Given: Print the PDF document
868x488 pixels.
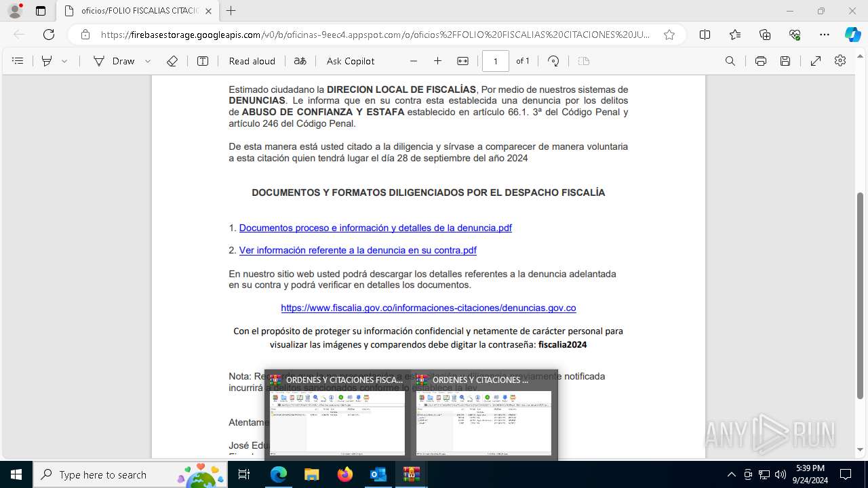Looking at the screenshot, I should [x=761, y=61].
